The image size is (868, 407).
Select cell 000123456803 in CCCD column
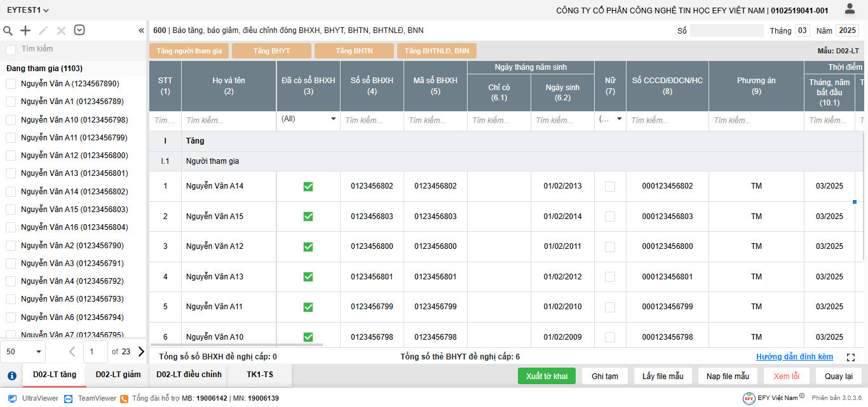[667, 217]
